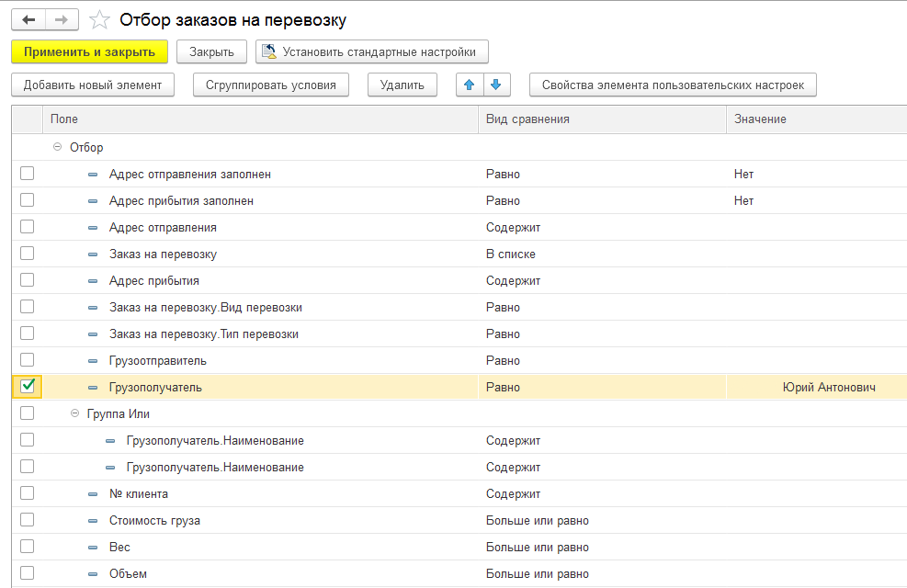This screenshot has width=907, height=588.
Task: Enable the Группа Или checkbox
Action: [x=28, y=413]
